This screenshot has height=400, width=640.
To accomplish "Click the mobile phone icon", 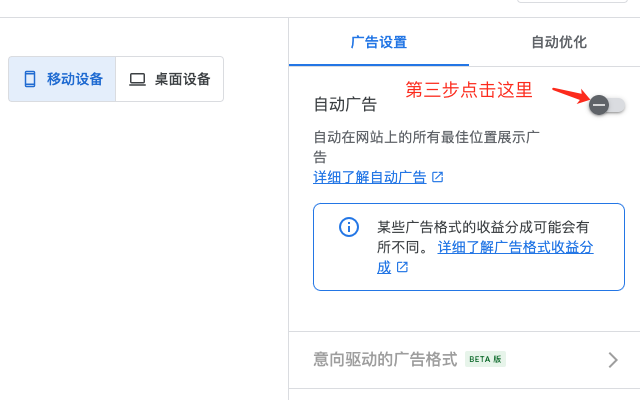I will pyautogui.click(x=30, y=79).
